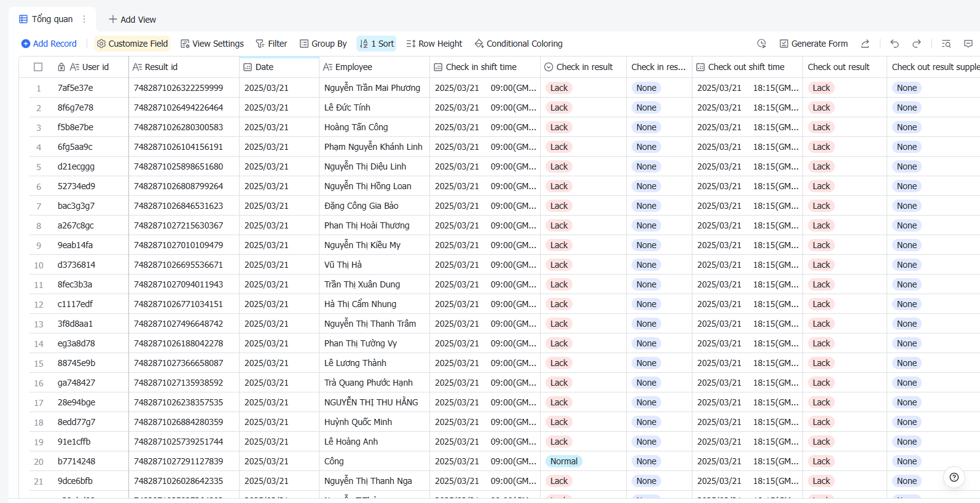The height and width of the screenshot is (503, 980).
Task: Click the lock icon beside User id
Action: (x=61, y=67)
